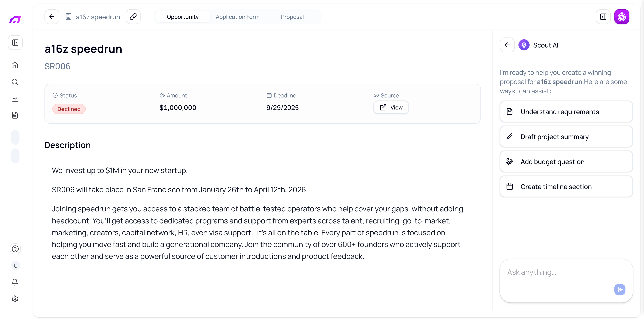Click the View source button
The image size is (644, 321).
pos(391,107)
